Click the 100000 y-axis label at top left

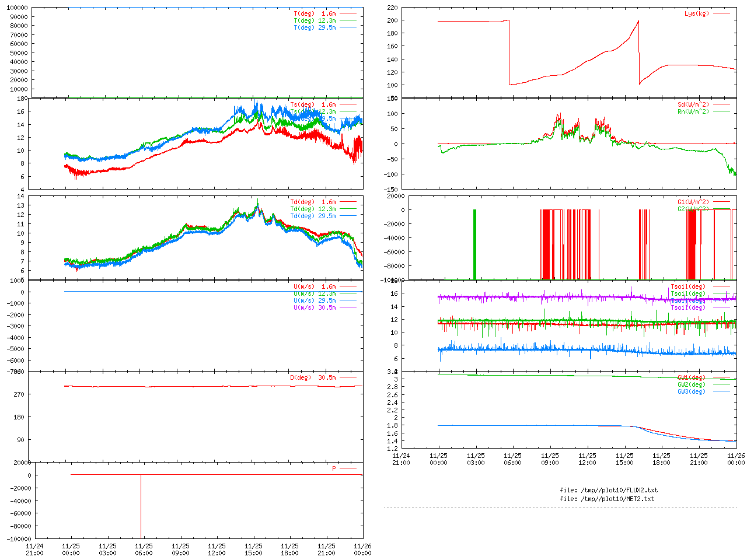[x=17, y=8]
